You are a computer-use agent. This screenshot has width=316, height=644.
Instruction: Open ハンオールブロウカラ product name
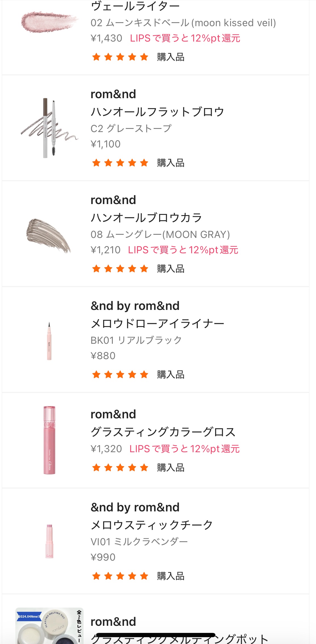[x=146, y=218]
